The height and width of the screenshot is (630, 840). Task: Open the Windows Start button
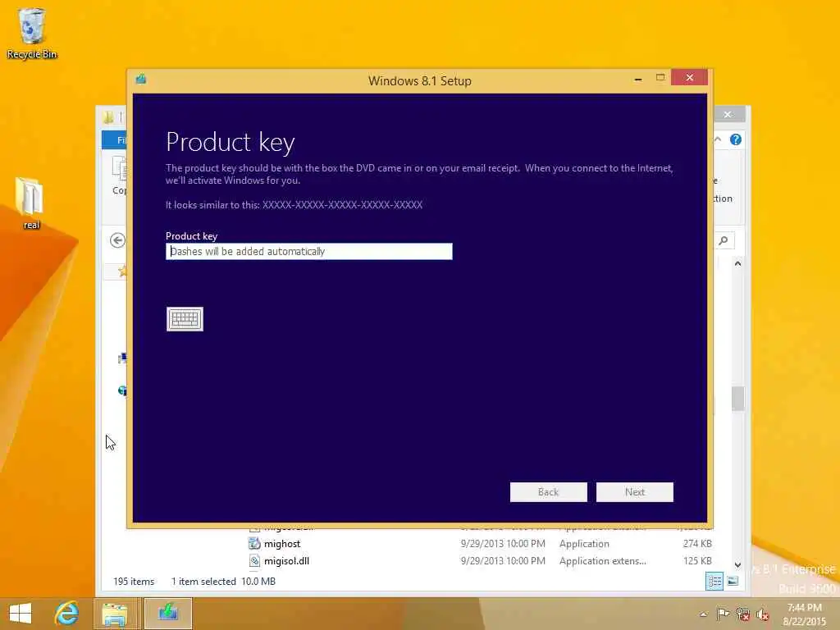21,614
